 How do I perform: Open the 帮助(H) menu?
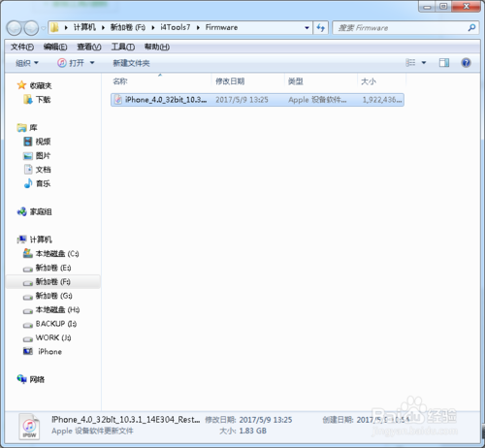click(x=157, y=47)
